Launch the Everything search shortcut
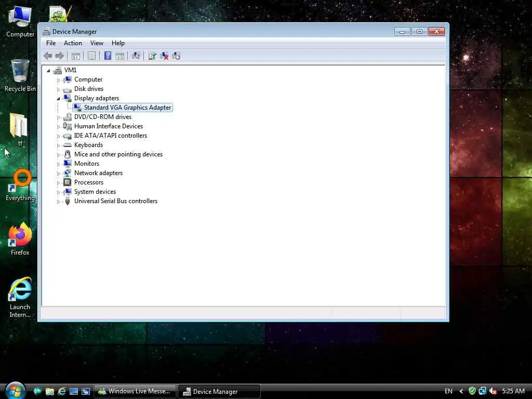The image size is (532, 399). click(x=20, y=185)
